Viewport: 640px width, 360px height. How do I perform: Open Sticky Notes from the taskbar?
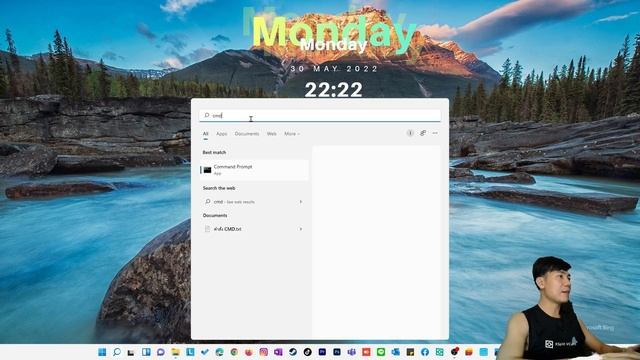[410, 352]
